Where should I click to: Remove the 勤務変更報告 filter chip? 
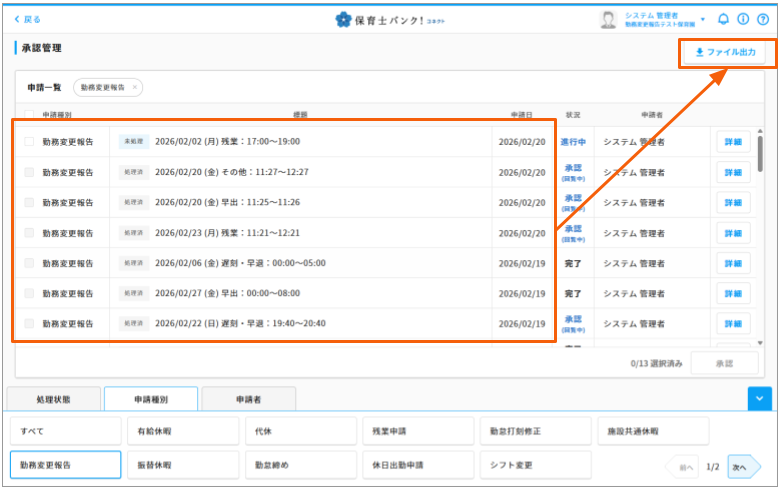[x=135, y=87]
